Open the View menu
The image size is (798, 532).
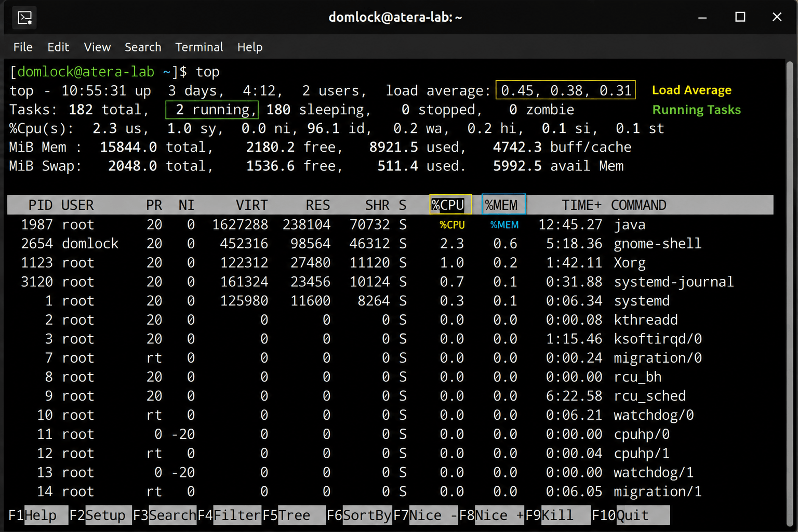(x=97, y=47)
